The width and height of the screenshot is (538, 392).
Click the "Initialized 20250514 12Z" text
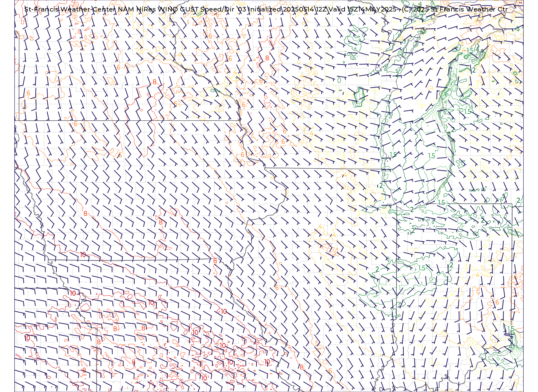click(x=288, y=9)
